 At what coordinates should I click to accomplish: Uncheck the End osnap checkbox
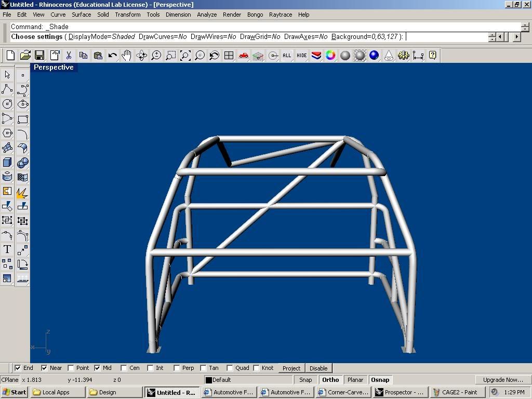coord(18,368)
